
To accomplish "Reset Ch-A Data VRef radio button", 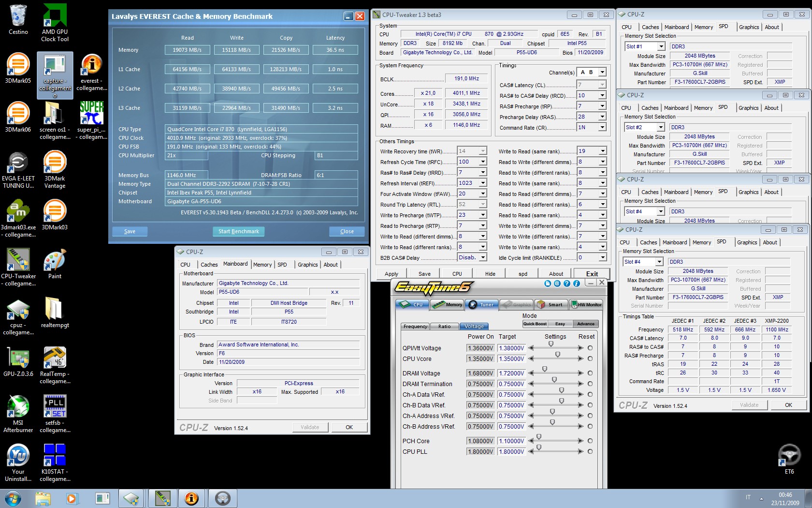I will [x=590, y=394].
